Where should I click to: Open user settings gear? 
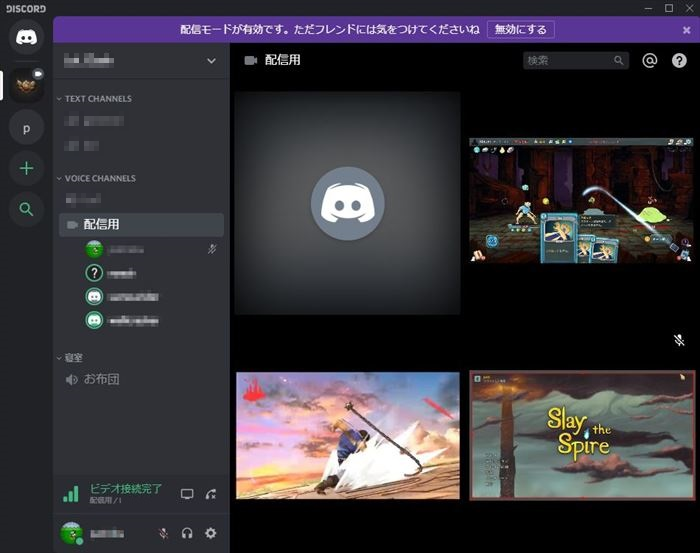tap(211, 533)
